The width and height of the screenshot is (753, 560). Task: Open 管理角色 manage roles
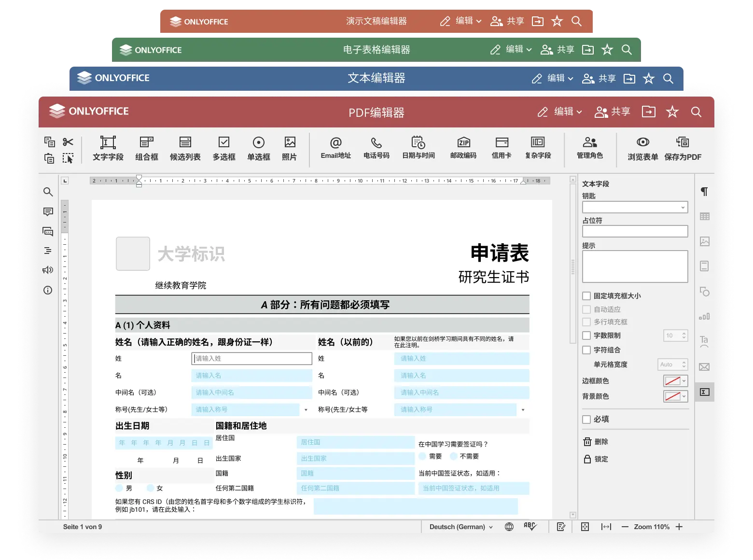[590, 148]
